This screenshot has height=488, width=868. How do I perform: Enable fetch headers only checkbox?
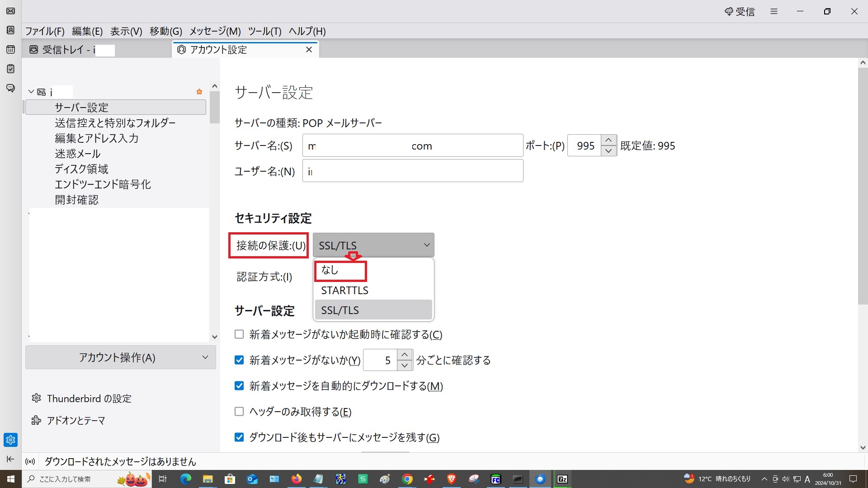(x=239, y=412)
